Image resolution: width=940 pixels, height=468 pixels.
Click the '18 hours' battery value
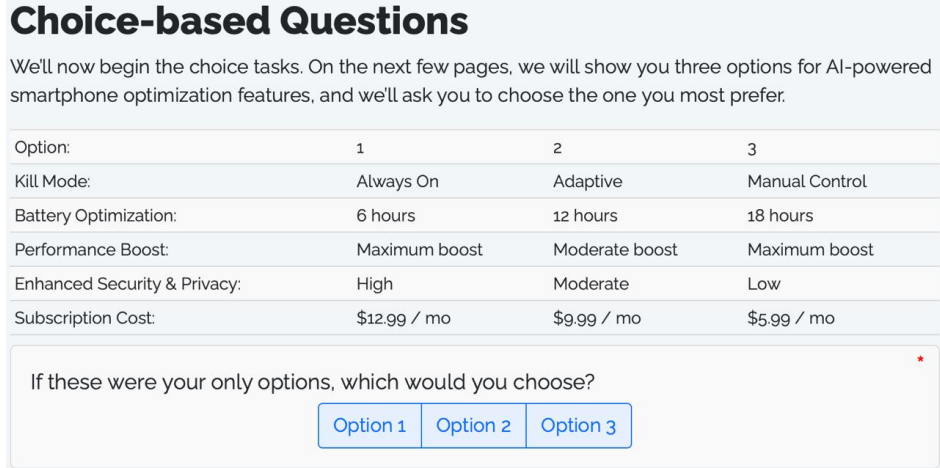781,215
